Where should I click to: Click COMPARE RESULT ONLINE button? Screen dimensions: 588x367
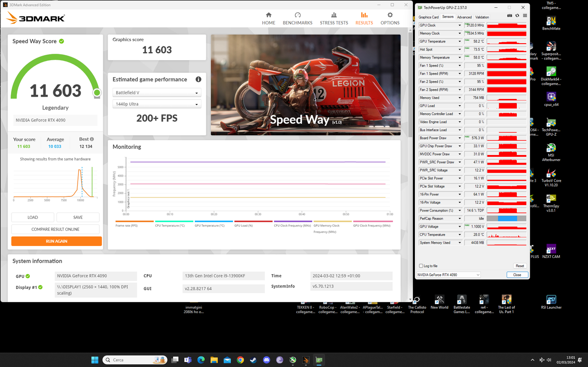point(56,229)
